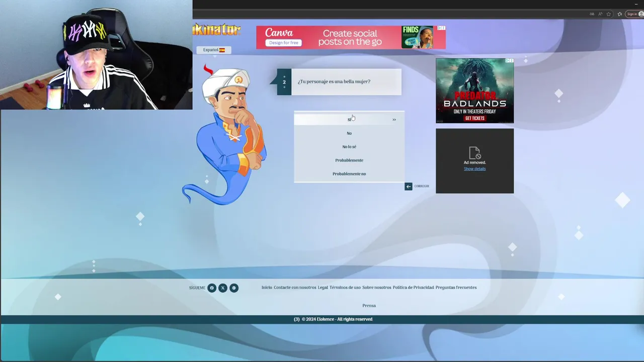Click the add to favorites star icon
Viewport: 644px width, 362px height.
(x=609, y=14)
